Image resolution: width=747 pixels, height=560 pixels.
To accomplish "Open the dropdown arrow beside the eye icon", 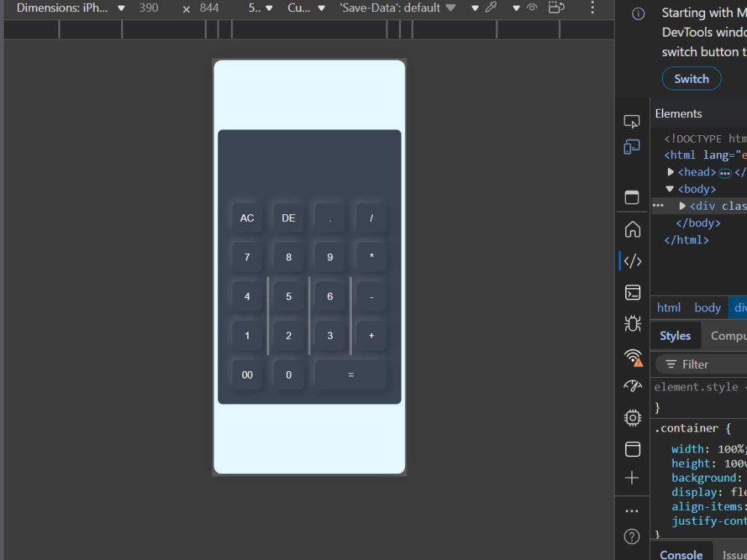I will click(x=516, y=8).
